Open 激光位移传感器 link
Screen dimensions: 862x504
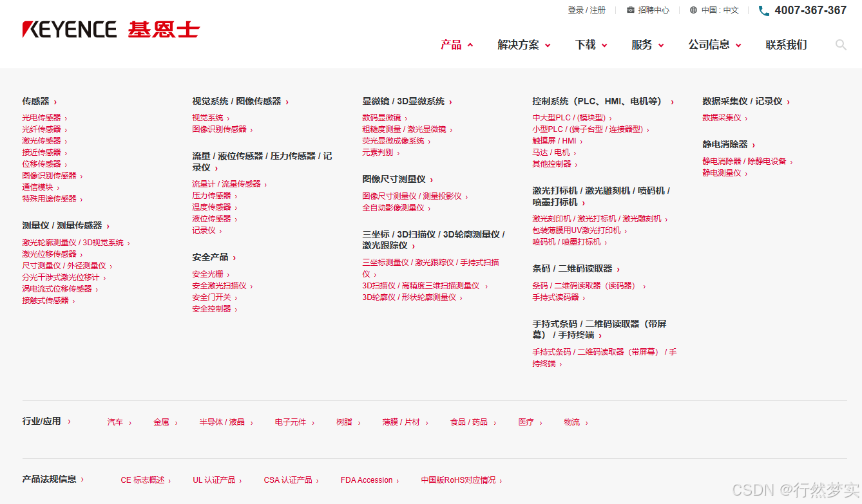(52, 254)
